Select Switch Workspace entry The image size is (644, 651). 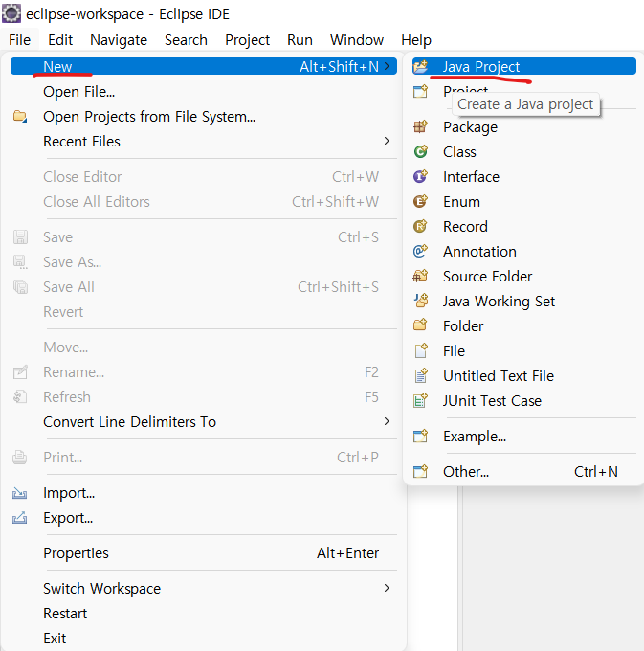coord(204,589)
